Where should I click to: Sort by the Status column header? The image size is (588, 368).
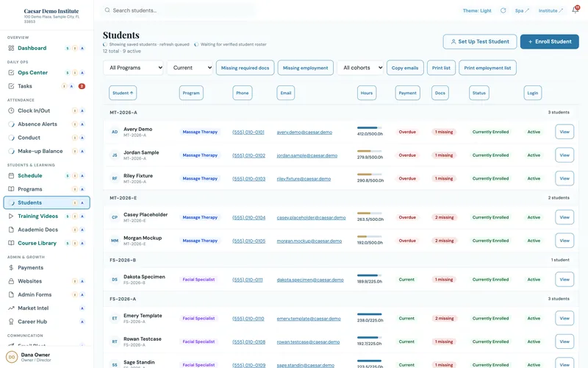479,93
